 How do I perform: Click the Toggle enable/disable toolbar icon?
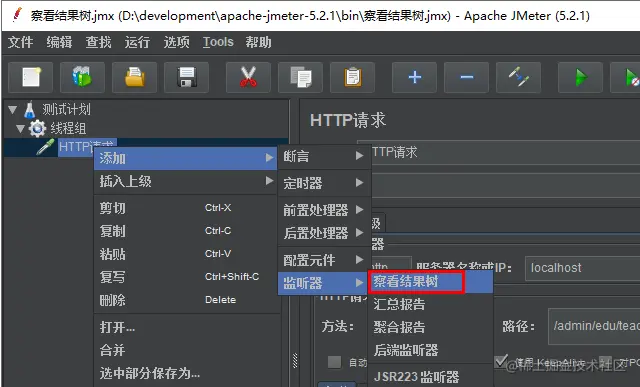tap(518, 77)
